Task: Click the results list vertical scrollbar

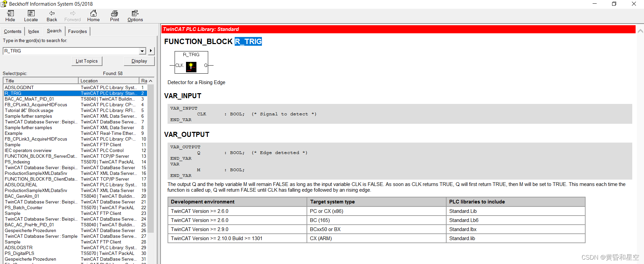Action: point(151,158)
